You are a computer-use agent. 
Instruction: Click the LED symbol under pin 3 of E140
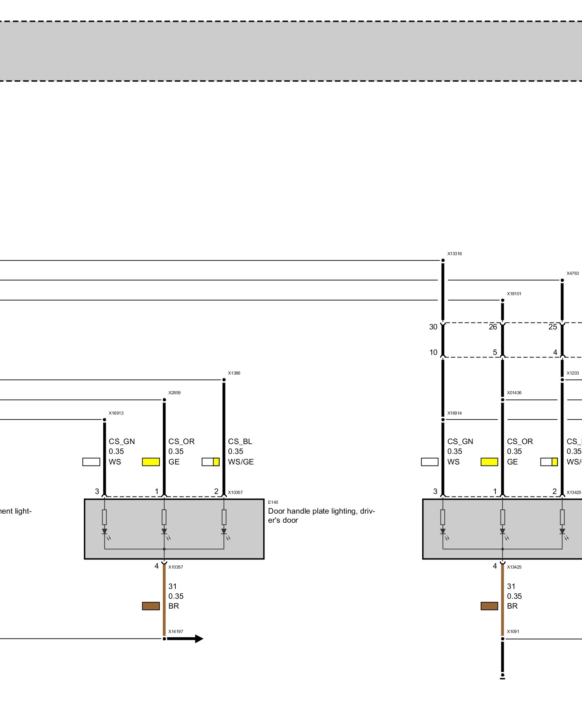point(105,534)
